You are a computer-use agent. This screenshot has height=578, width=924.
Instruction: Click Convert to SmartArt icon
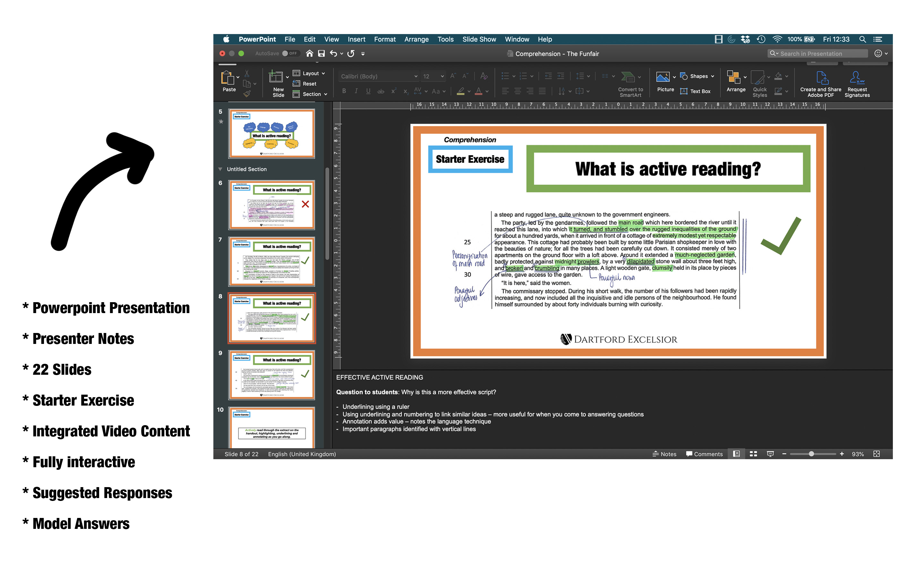(x=628, y=77)
